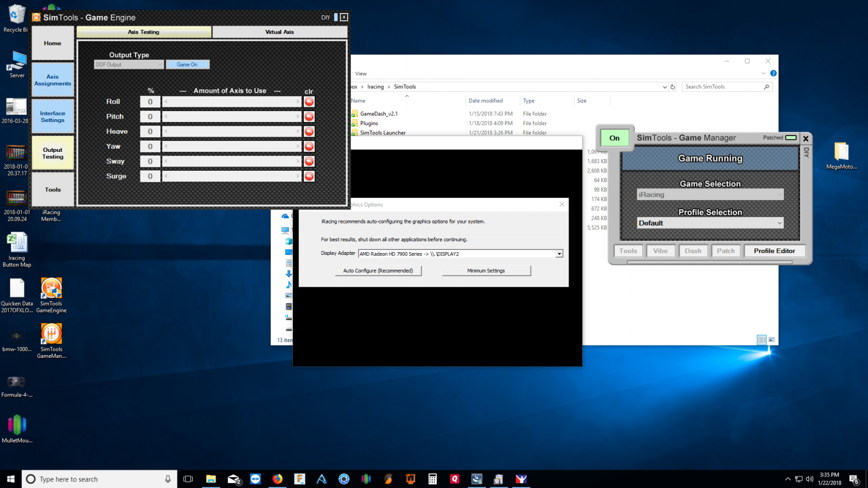This screenshot has height=488, width=868.
Task: Select the Iracing Button Map Excel file
Action: 17,250
